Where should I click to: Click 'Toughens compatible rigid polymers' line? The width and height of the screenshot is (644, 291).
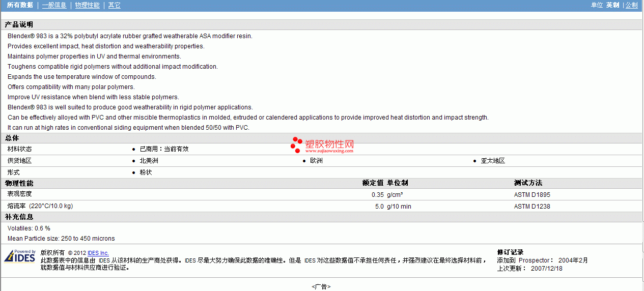[113, 67]
